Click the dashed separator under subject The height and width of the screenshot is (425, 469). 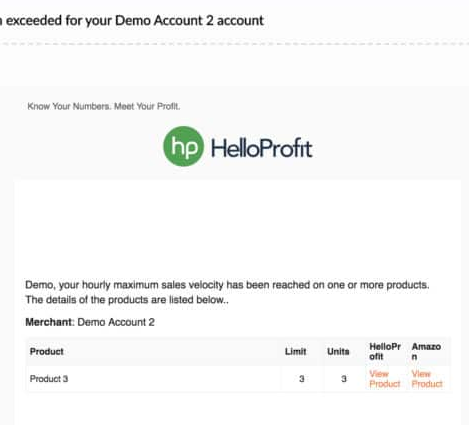[x=234, y=44]
